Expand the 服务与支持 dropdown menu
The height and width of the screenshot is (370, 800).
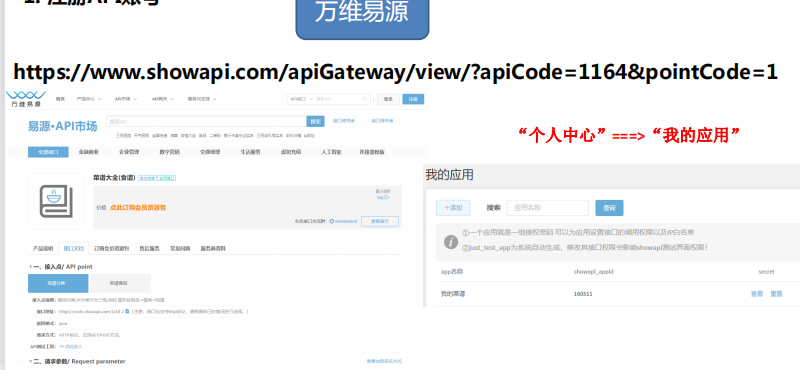pos(202,99)
